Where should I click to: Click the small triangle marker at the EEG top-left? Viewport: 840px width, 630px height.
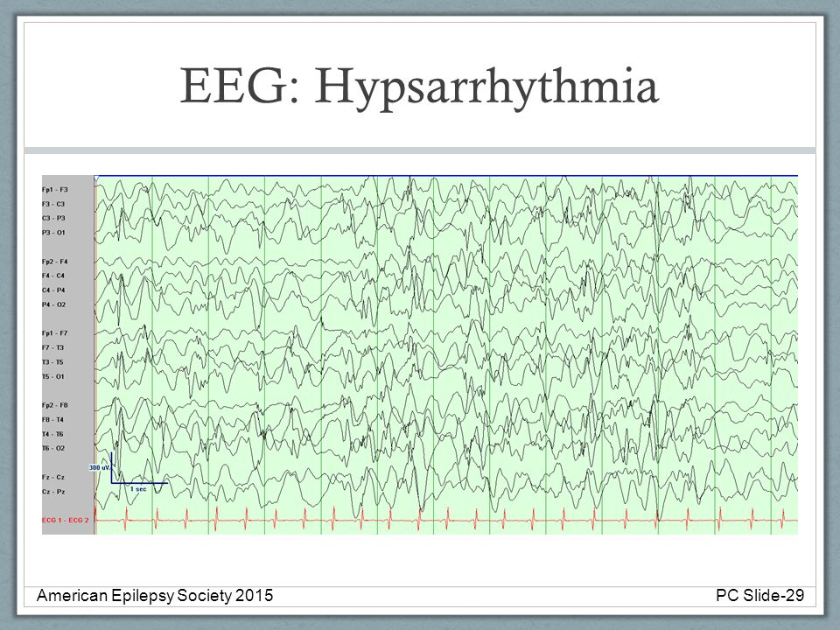click(96, 178)
